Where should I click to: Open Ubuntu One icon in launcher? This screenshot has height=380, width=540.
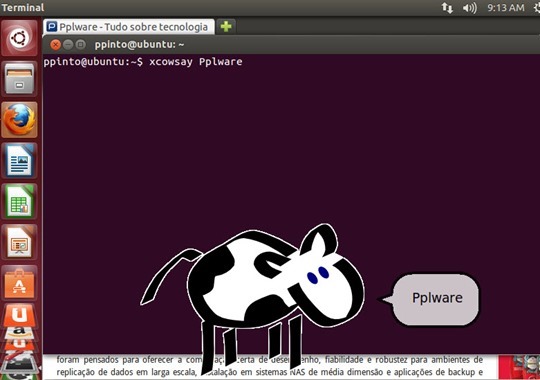click(19, 315)
